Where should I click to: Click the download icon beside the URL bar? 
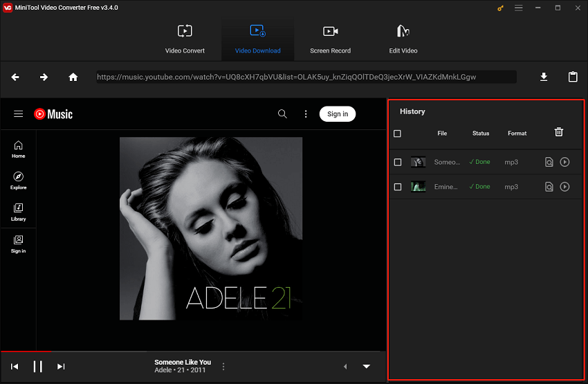tap(544, 77)
